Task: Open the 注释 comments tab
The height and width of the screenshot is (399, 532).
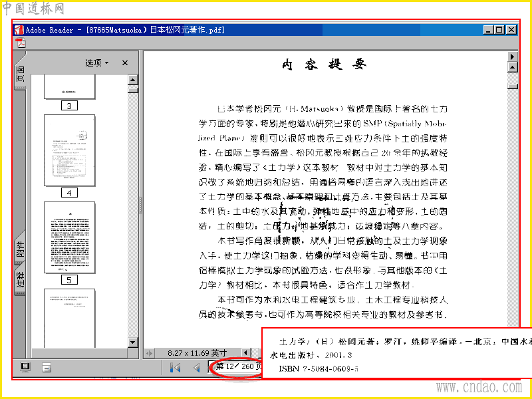Action: (x=20, y=280)
